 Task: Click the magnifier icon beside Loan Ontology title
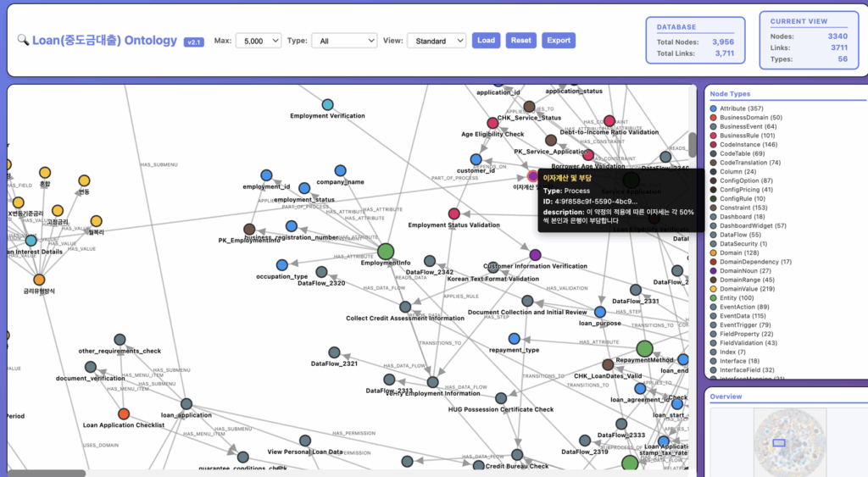(23, 41)
